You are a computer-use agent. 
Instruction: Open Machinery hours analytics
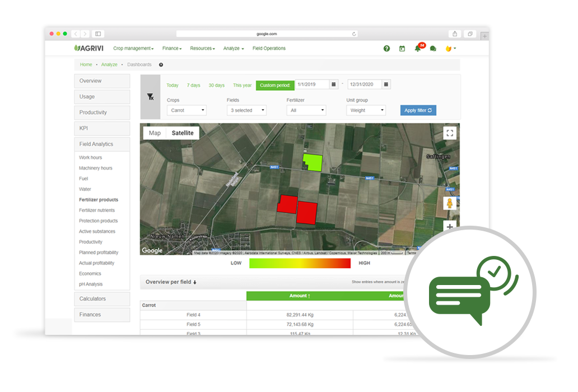pyautogui.click(x=95, y=169)
